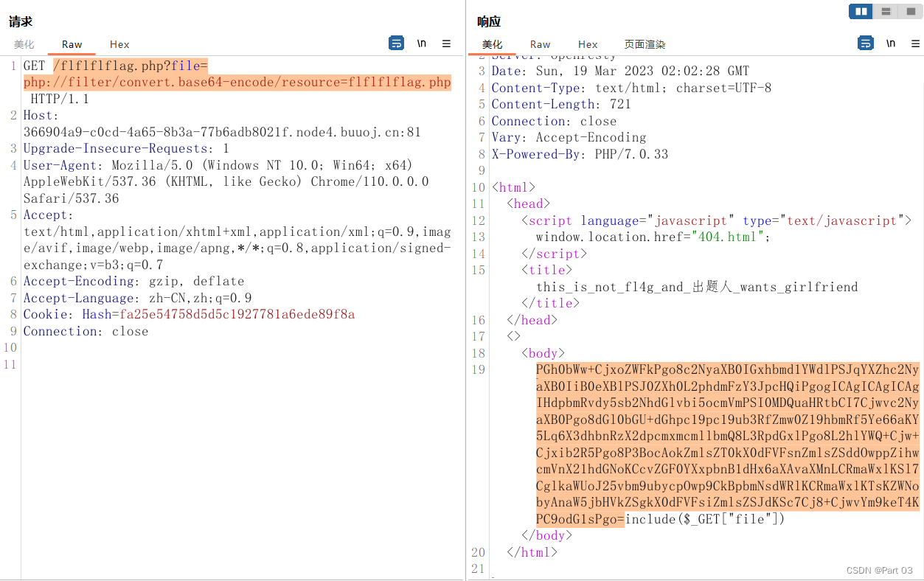The height and width of the screenshot is (581, 924).
Task: Click the closing </body> tag
Action: click(546, 535)
